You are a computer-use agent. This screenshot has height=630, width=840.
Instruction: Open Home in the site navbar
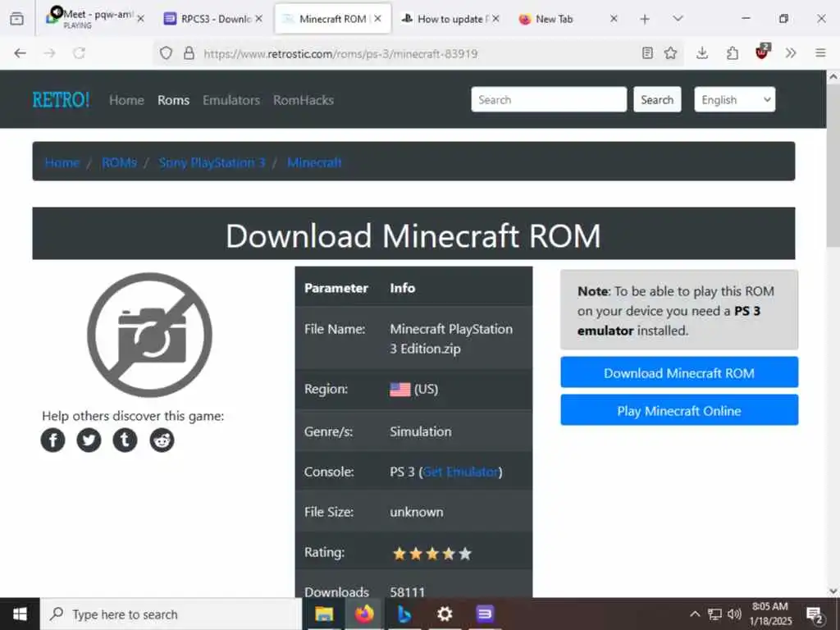point(126,100)
